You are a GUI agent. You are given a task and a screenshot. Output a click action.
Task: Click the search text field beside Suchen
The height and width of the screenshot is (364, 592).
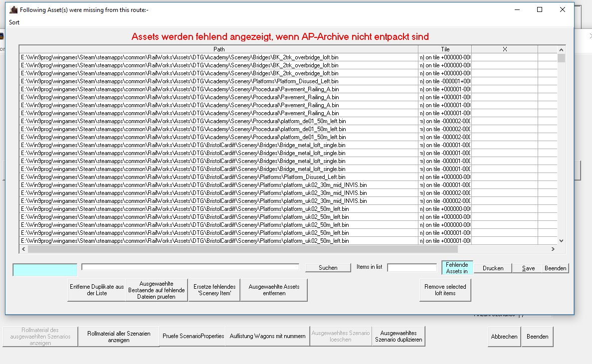[190, 267]
